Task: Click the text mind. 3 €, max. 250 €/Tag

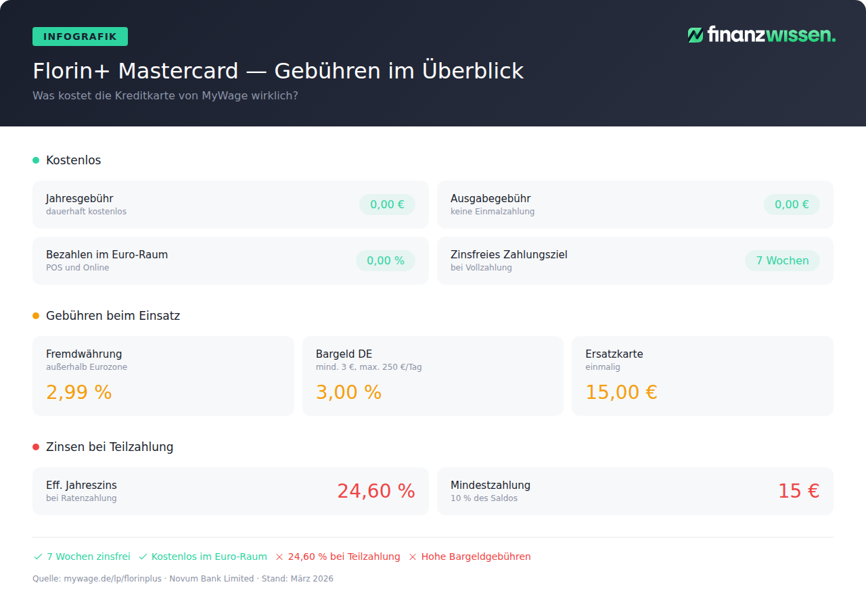Action: coord(369,367)
